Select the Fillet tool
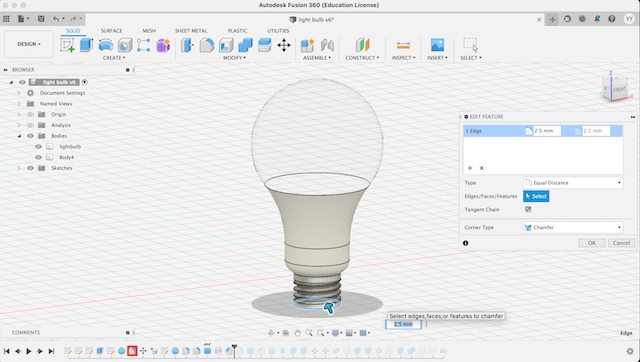The width and height of the screenshot is (640, 362). click(x=207, y=45)
